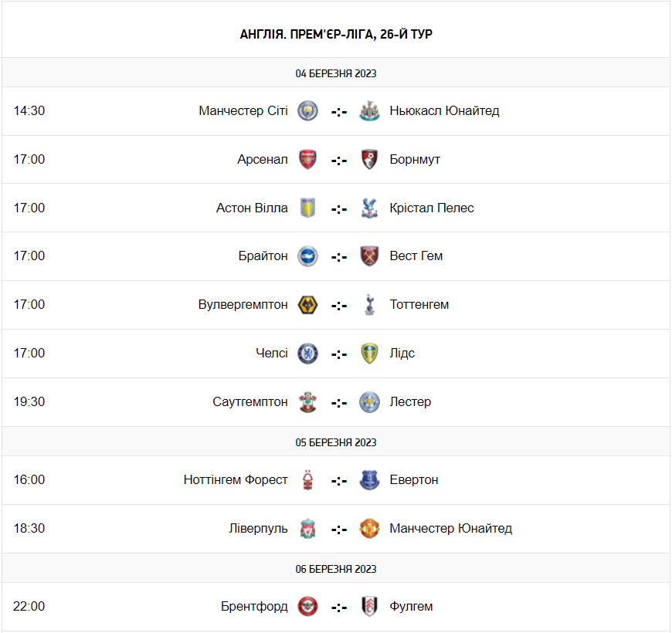Click the Ліверпуль vs Манчестер Юнайтед score
The image size is (672, 633).
(x=339, y=530)
